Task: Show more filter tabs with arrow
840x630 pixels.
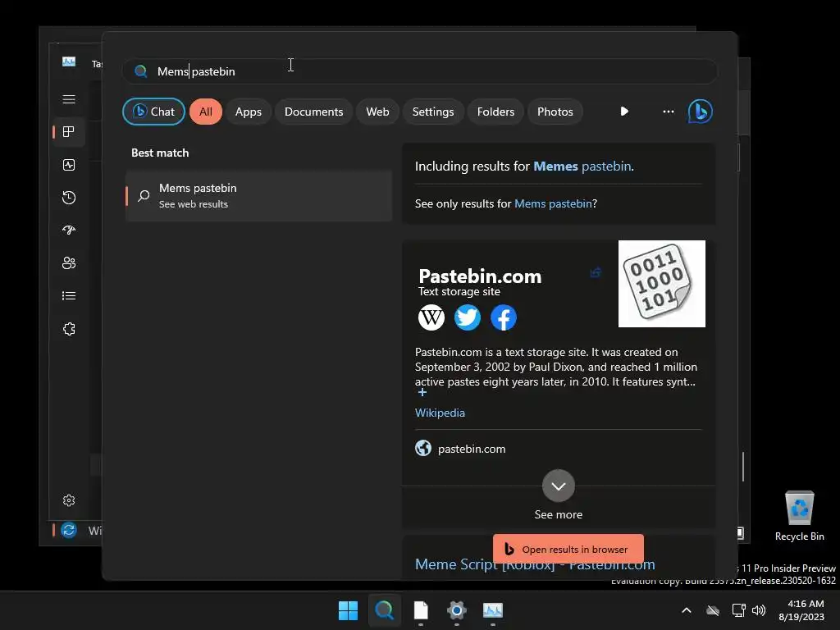Action: pyautogui.click(x=624, y=112)
